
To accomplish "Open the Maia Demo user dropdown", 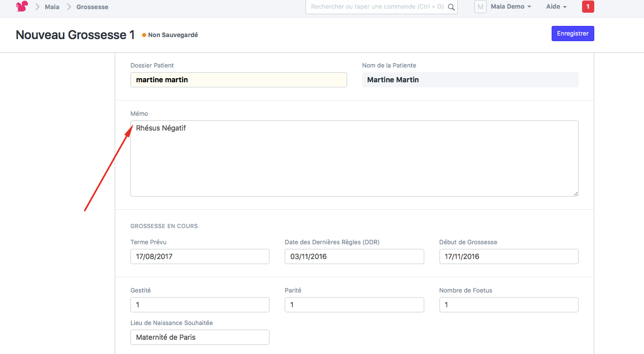I will (511, 7).
